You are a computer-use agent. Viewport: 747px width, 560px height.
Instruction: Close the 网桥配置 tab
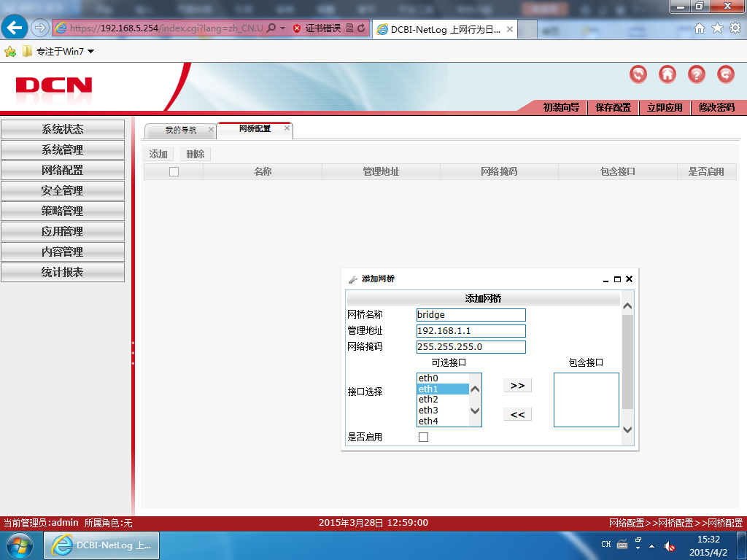pyautogui.click(x=287, y=128)
